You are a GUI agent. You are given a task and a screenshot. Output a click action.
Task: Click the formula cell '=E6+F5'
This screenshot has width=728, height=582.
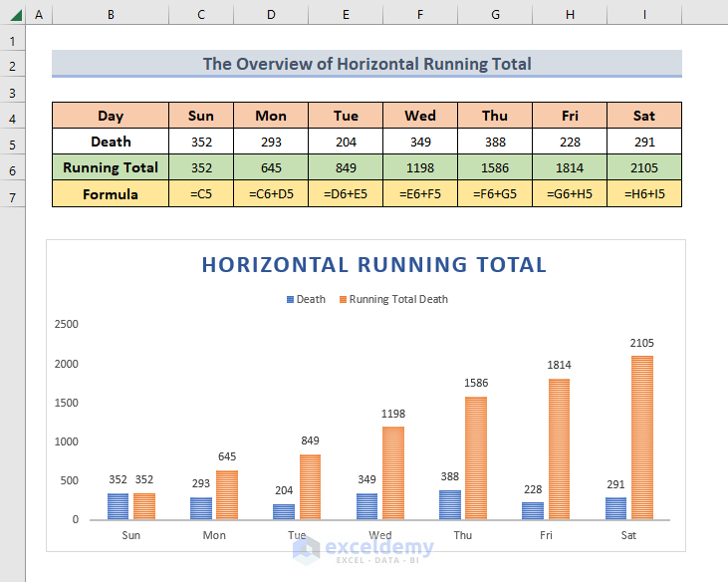pyautogui.click(x=420, y=193)
